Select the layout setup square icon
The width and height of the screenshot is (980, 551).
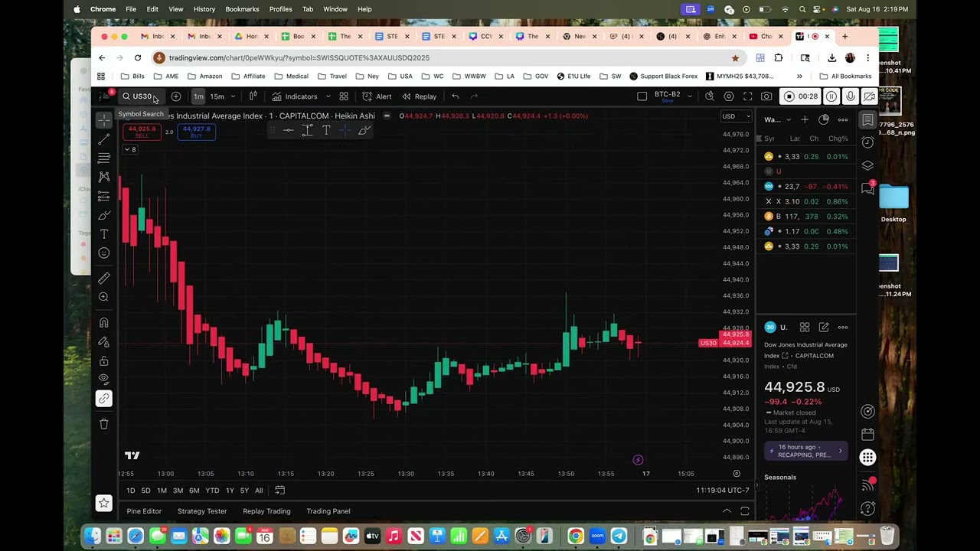pyautogui.click(x=642, y=96)
